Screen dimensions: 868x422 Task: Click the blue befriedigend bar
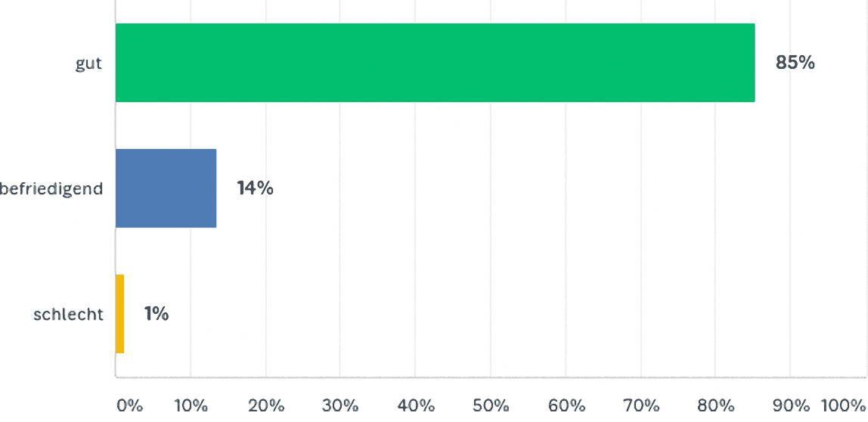(x=166, y=188)
